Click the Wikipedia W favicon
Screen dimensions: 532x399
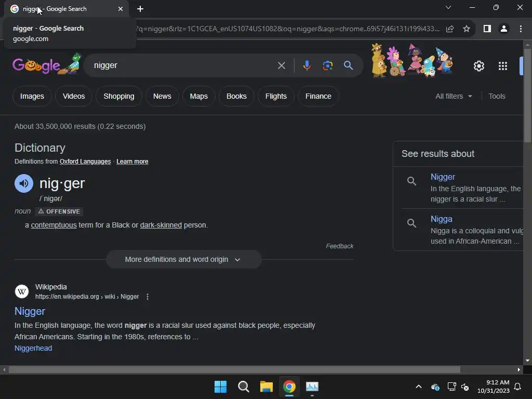(22, 291)
